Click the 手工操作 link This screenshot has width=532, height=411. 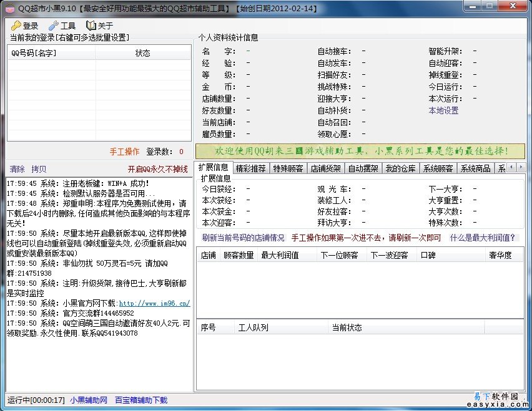click(x=124, y=152)
